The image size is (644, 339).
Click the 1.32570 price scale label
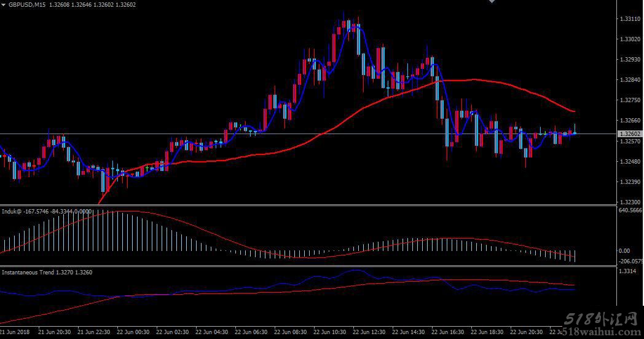tap(630, 141)
